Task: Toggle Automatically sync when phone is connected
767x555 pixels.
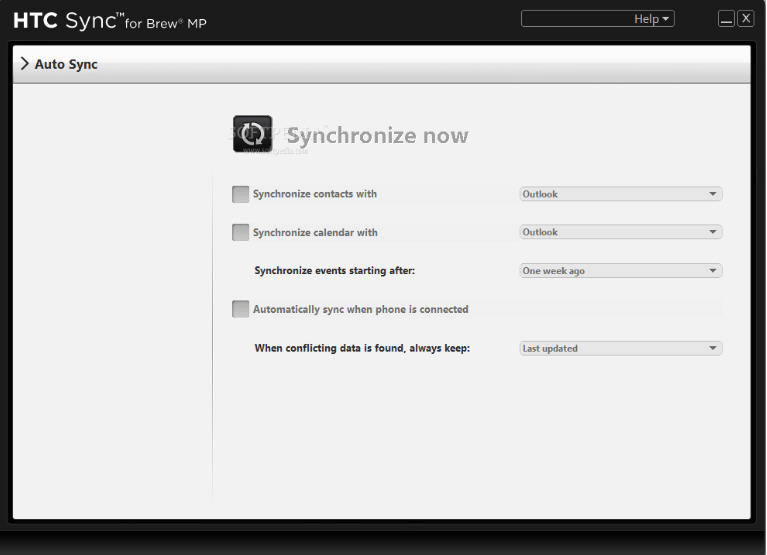Action: pos(240,309)
